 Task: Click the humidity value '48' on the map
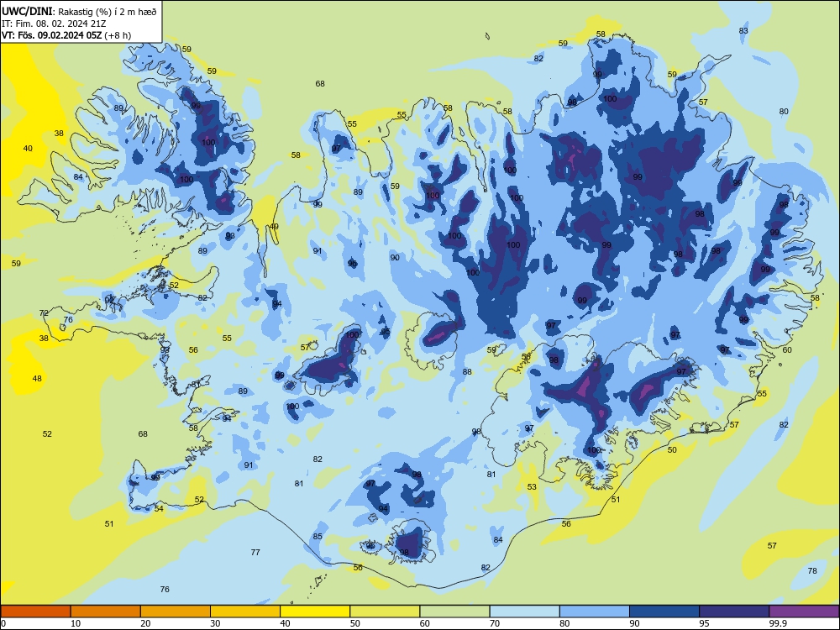(x=37, y=378)
